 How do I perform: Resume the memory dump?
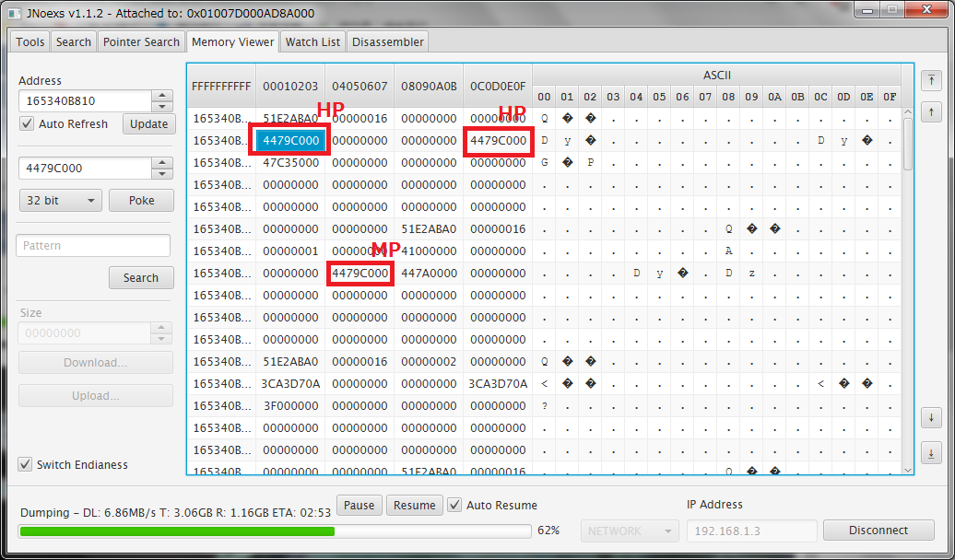pyautogui.click(x=414, y=506)
